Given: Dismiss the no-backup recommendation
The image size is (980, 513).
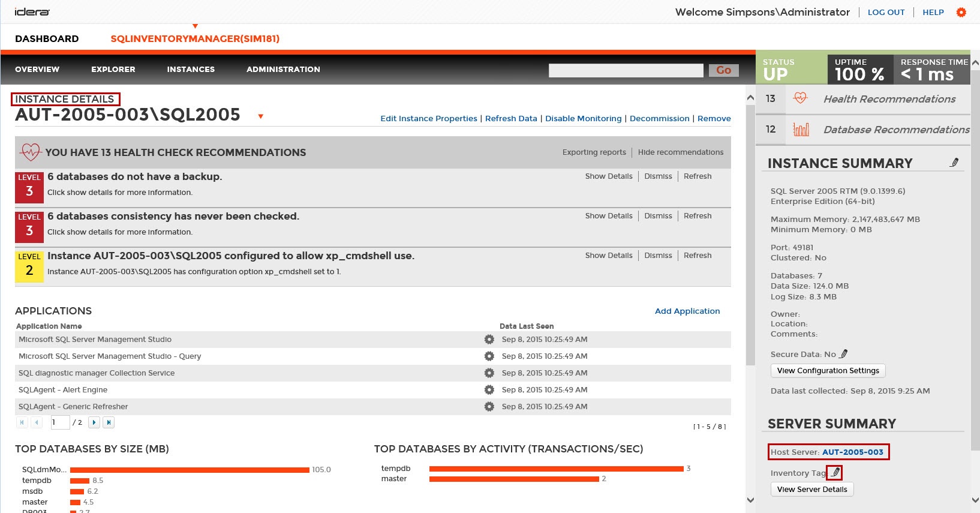Looking at the screenshot, I should coord(658,176).
